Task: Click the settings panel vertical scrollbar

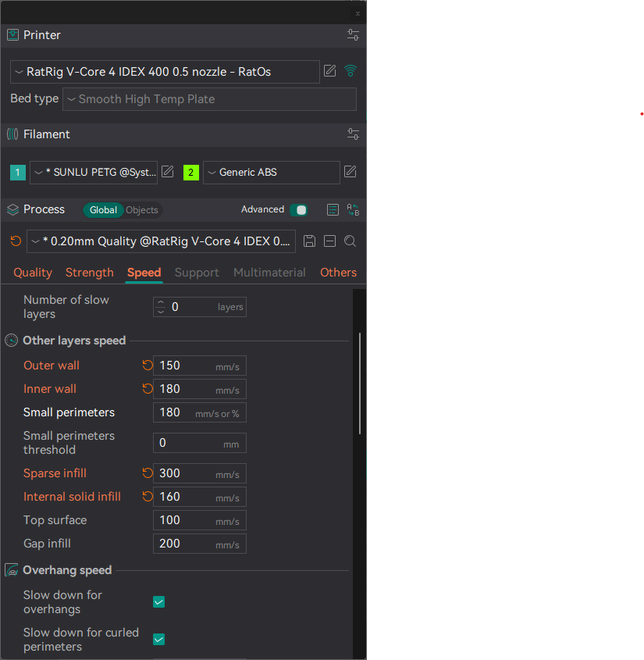Action: pos(360,383)
